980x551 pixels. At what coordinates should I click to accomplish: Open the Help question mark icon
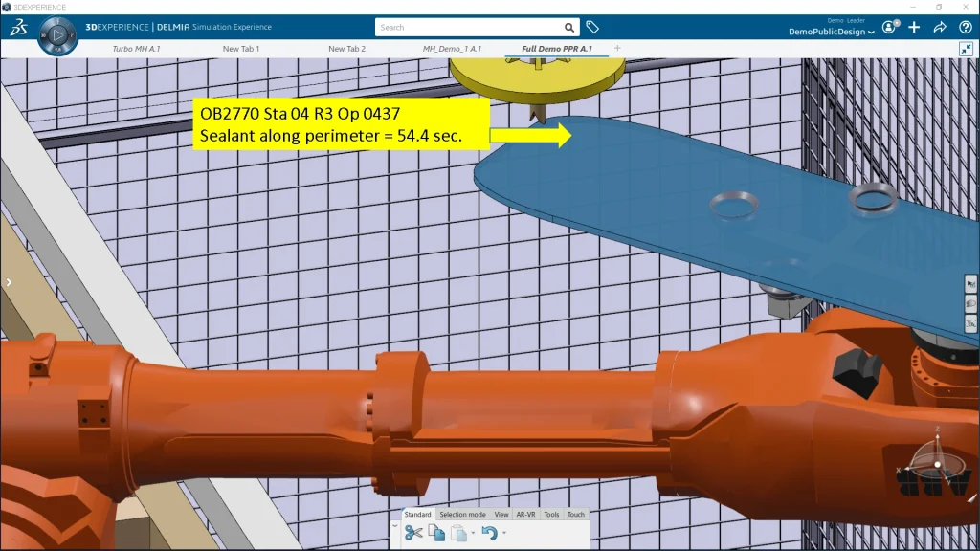click(x=964, y=28)
